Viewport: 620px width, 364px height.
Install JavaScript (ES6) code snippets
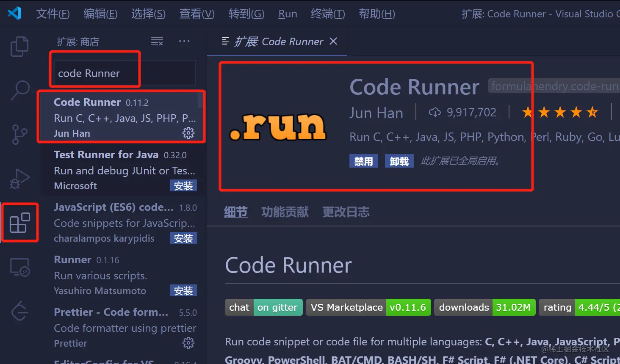click(183, 238)
